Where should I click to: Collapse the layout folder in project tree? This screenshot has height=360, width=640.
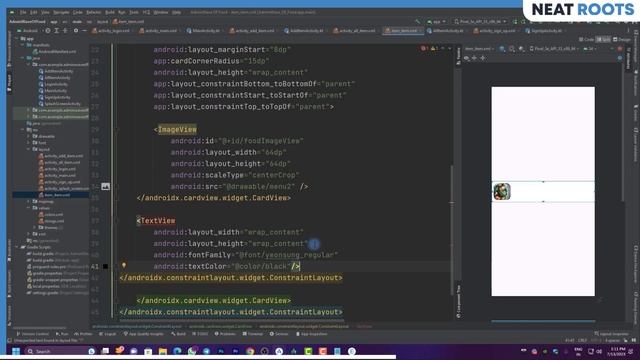pyautogui.click(x=29, y=149)
